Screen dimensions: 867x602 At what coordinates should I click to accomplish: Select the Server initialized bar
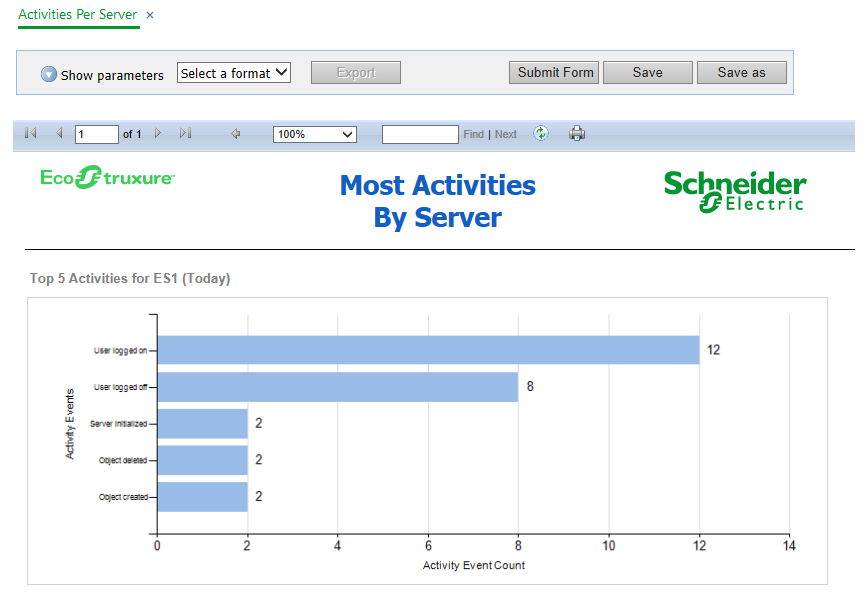202,423
